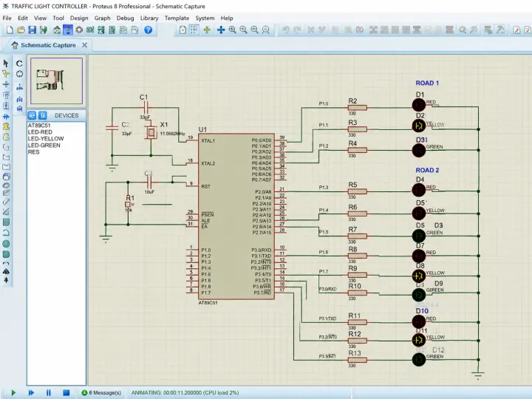Screen dimensions: 532x399
Task: Click the Play simulation button
Action: click(13, 392)
